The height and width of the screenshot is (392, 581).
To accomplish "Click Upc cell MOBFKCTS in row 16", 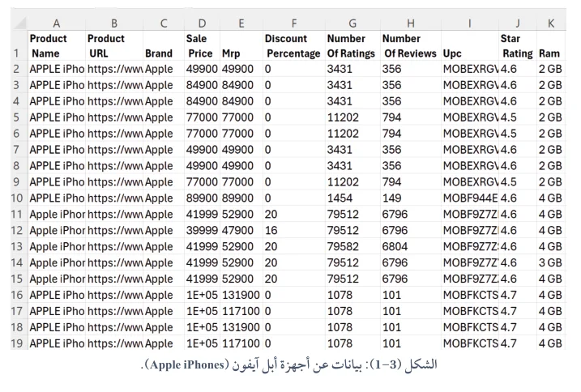I will pyautogui.click(x=470, y=295).
